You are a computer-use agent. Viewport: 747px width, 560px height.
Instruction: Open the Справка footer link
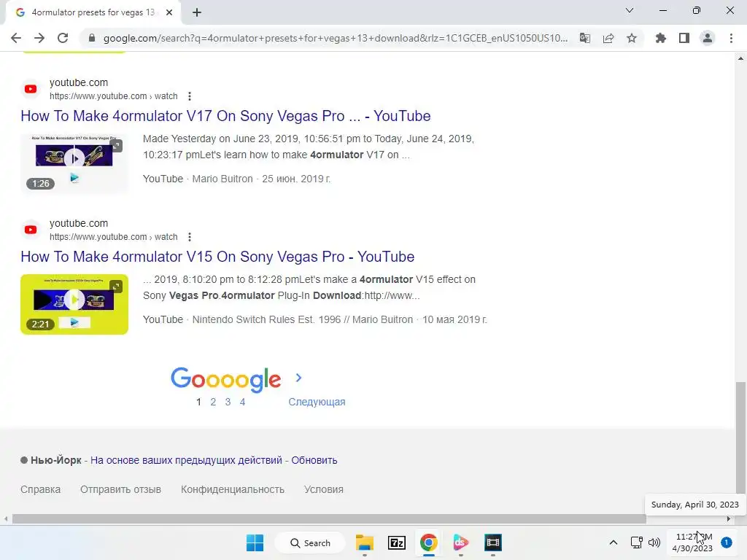[41, 489]
